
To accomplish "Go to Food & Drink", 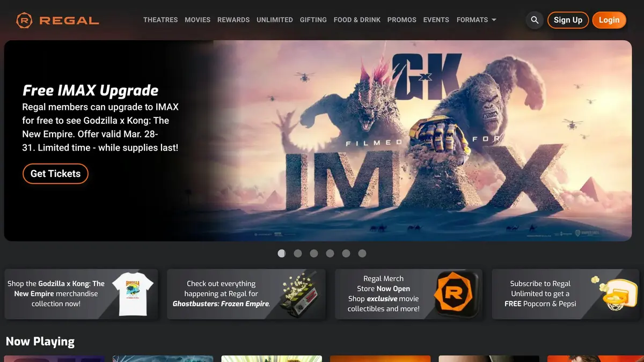I will coord(357,20).
